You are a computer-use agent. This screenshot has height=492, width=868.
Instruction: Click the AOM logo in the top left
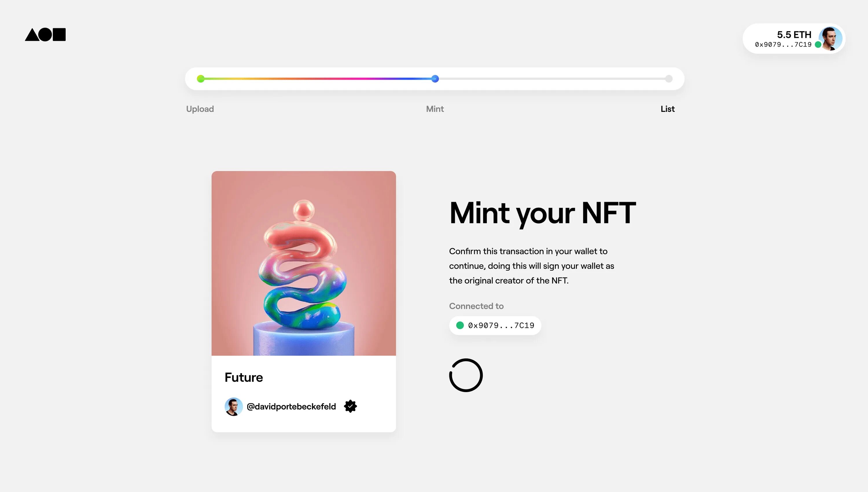[46, 35]
